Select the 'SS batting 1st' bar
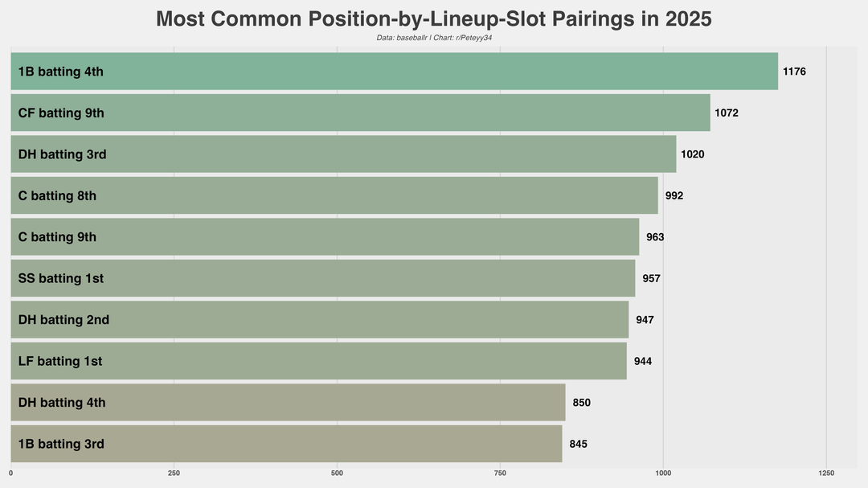The height and width of the screenshot is (488, 868). click(322, 278)
